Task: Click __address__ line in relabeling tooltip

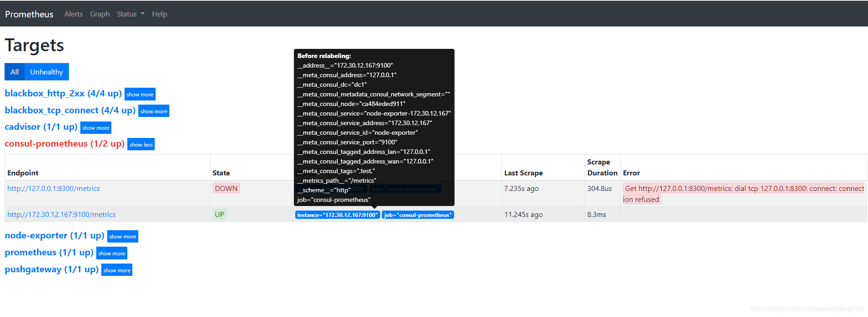Action: click(345, 65)
